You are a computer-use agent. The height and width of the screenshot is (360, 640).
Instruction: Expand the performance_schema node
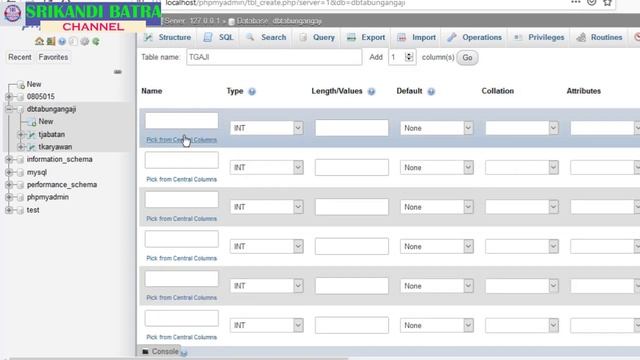point(9,184)
